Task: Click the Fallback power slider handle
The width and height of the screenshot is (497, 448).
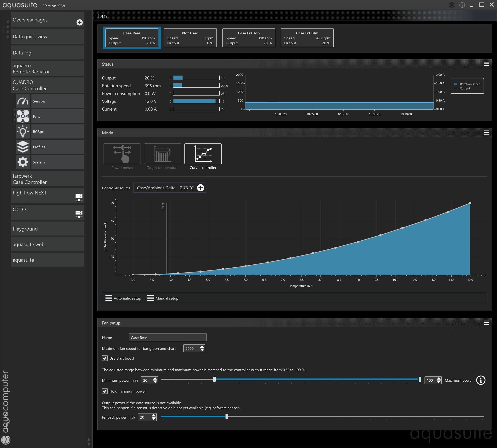Action: tap(227, 416)
